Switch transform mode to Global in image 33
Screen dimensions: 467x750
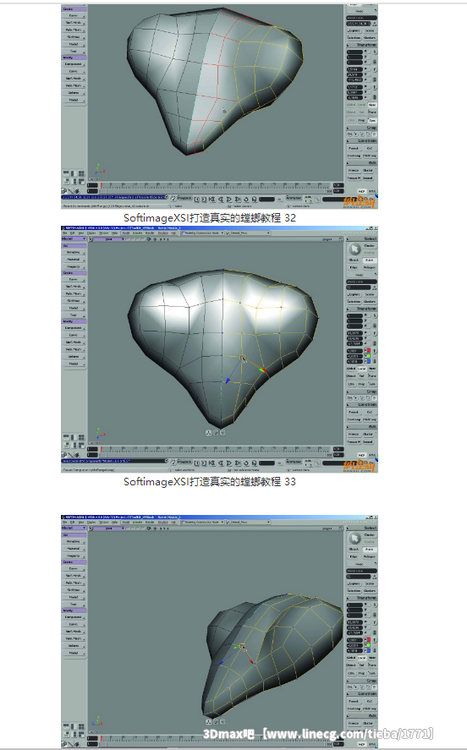pyautogui.click(x=351, y=369)
